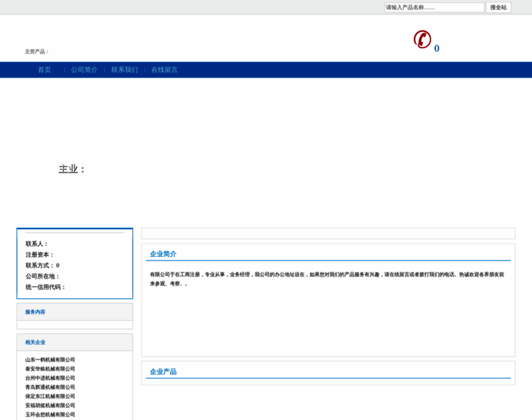
Task: Open the 玉环会想机械有限公司 link
Action: coord(50,414)
